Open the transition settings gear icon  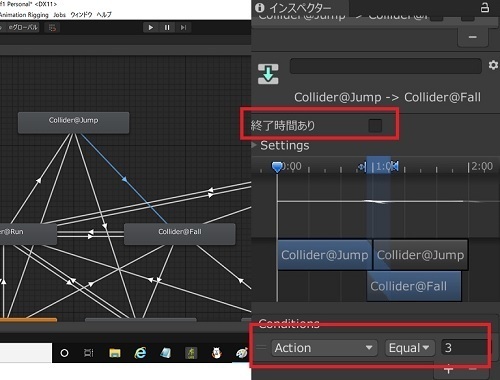pyautogui.click(x=493, y=65)
